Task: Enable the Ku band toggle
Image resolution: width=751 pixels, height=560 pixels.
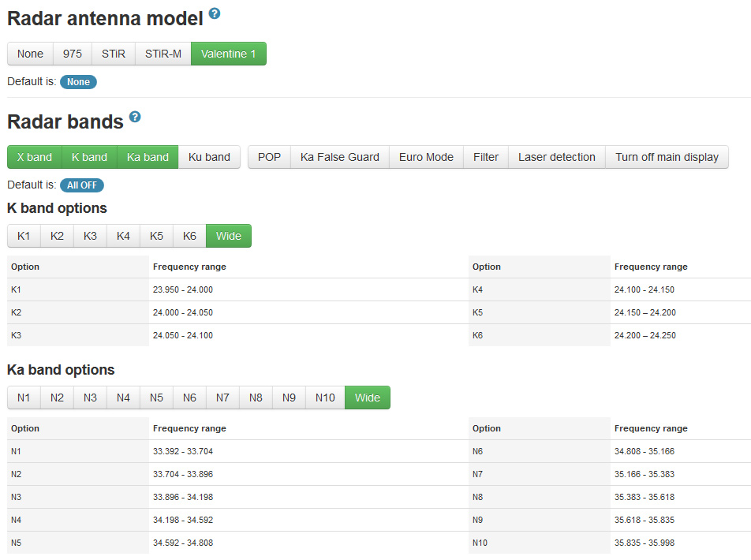Action: (x=209, y=157)
